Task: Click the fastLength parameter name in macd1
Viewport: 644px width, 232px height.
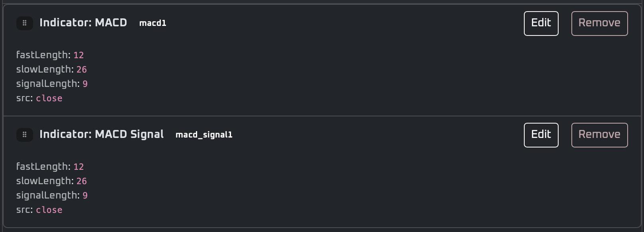Action: click(x=43, y=55)
